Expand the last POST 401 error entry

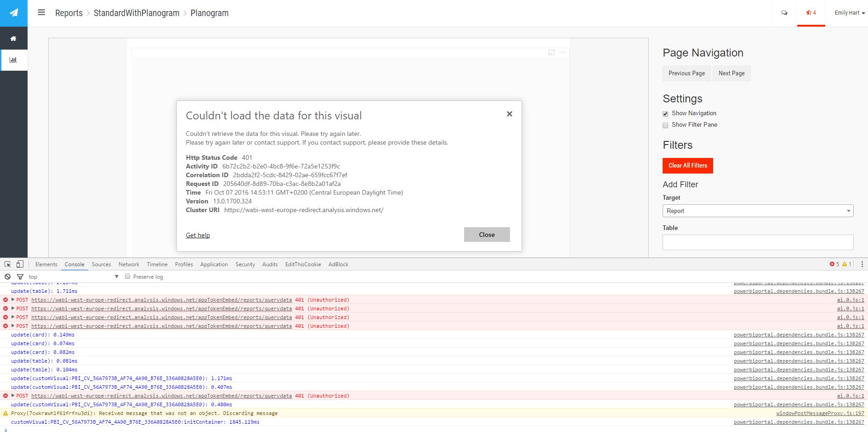(x=13, y=396)
